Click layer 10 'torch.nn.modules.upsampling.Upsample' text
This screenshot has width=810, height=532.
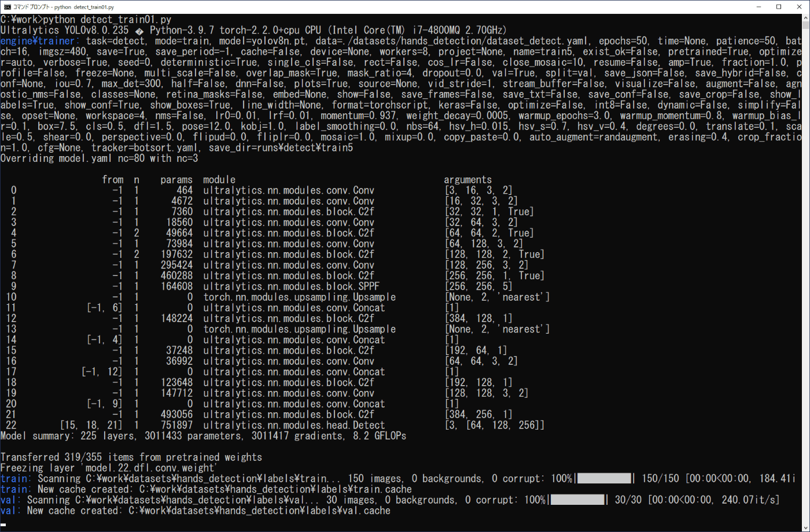299,297
